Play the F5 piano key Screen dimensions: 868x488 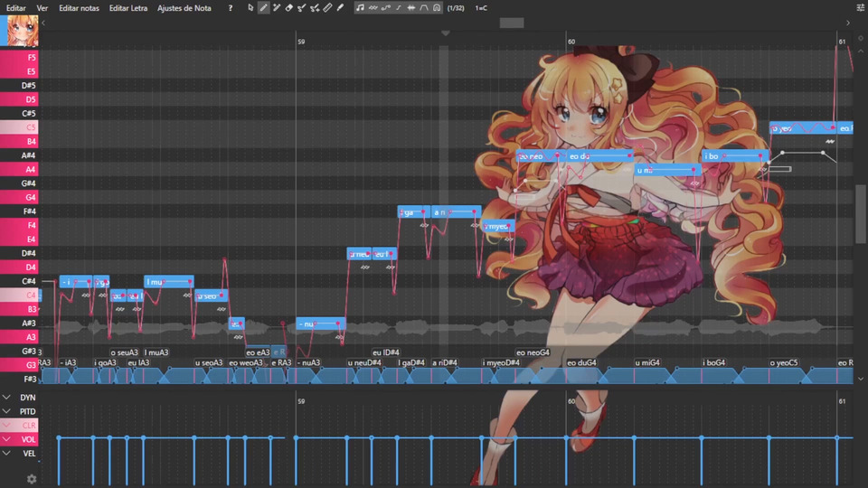(x=19, y=58)
